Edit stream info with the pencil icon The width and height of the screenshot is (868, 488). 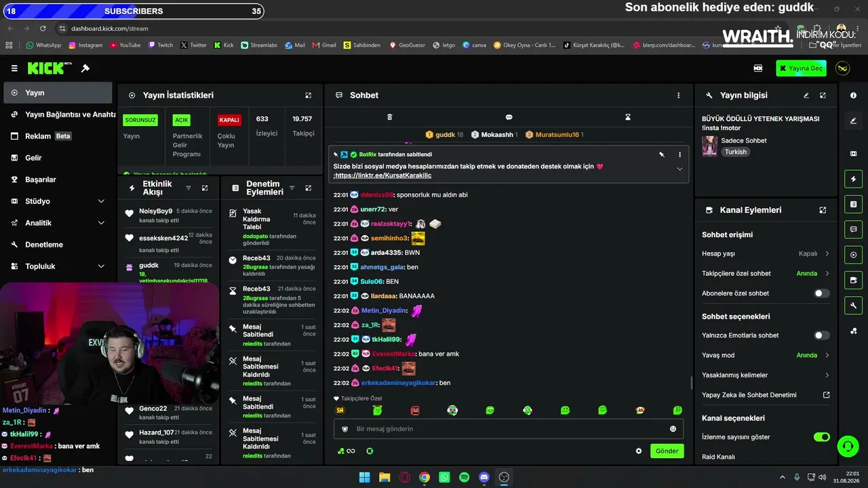pyautogui.click(x=806, y=96)
